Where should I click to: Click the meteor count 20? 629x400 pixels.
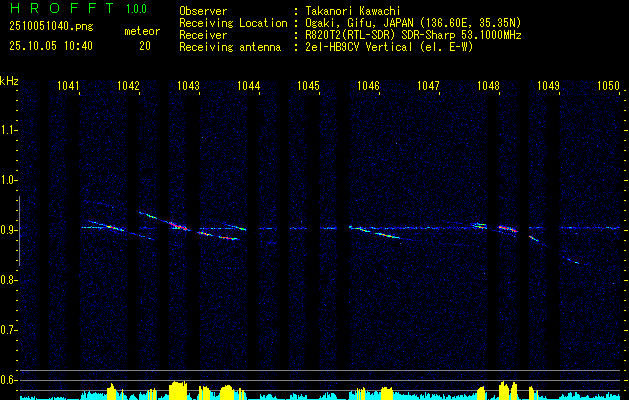[x=145, y=46]
